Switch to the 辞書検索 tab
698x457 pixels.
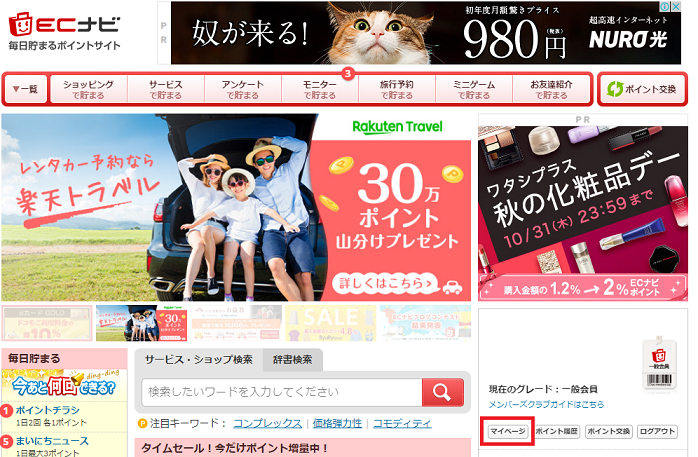pos(292,360)
